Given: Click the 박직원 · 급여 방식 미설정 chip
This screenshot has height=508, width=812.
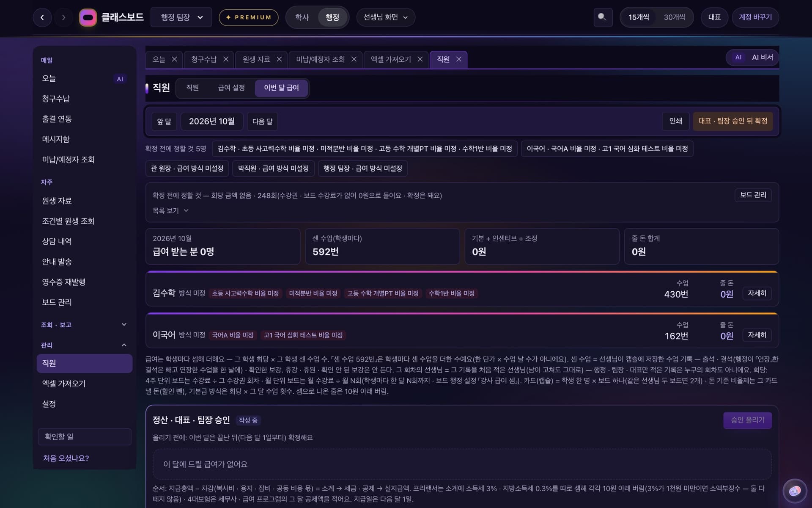Looking at the screenshot, I should click(273, 168).
